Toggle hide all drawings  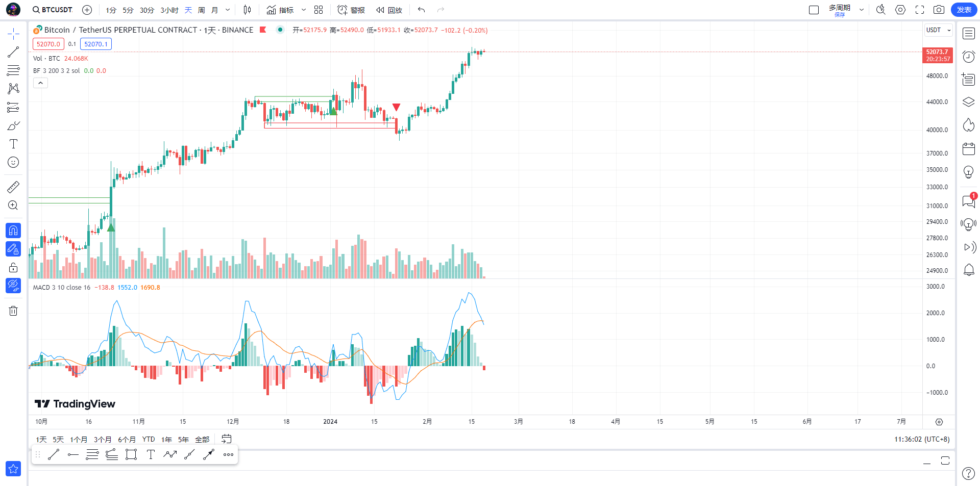tap(13, 286)
